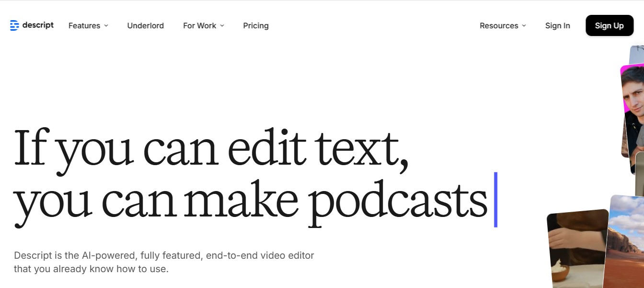Open the desert landscape thumbnail
The height and width of the screenshot is (288, 644).
[x=624, y=241]
